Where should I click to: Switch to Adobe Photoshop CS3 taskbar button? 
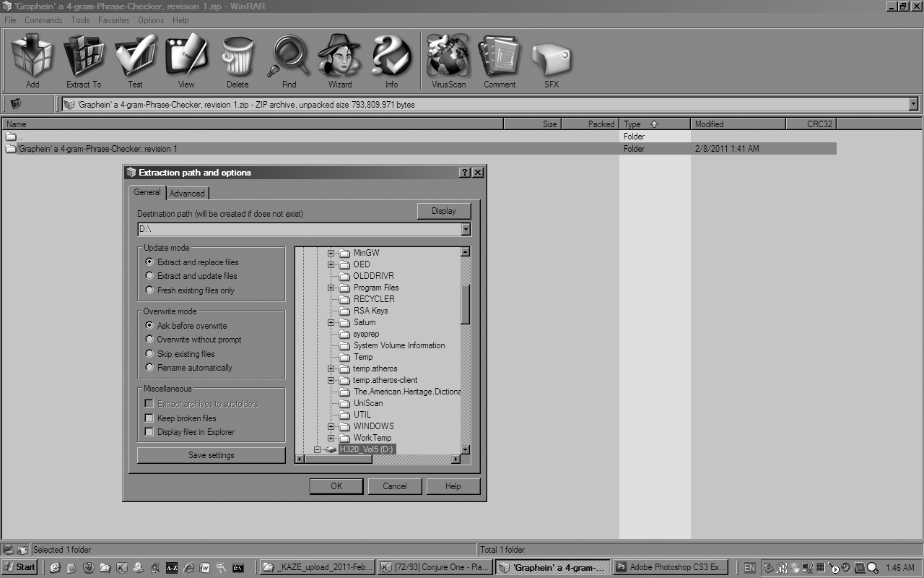click(671, 567)
